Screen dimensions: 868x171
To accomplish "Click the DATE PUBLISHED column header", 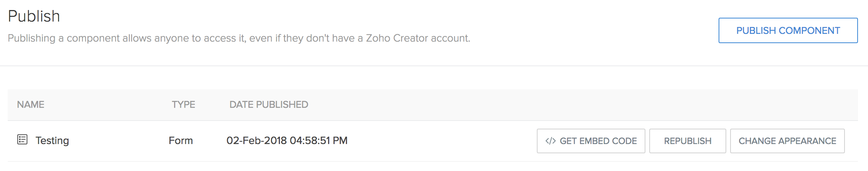I will pyautogui.click(x=269, y=104).
